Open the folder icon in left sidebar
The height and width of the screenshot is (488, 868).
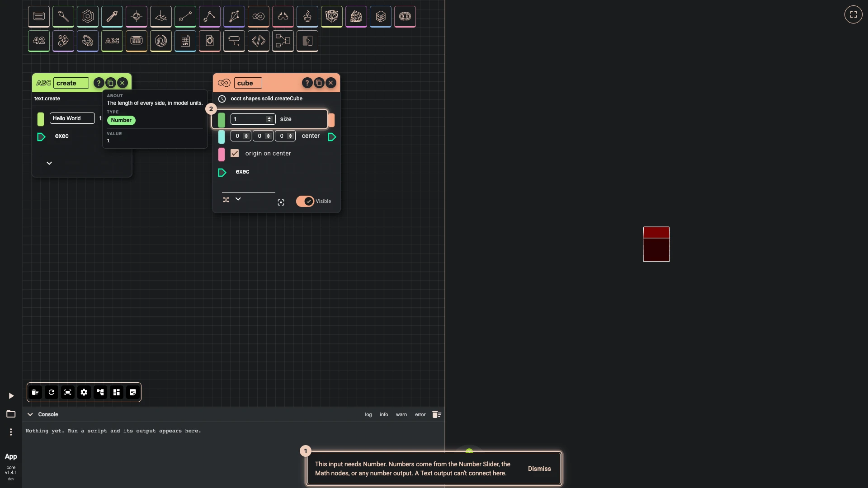11,414
